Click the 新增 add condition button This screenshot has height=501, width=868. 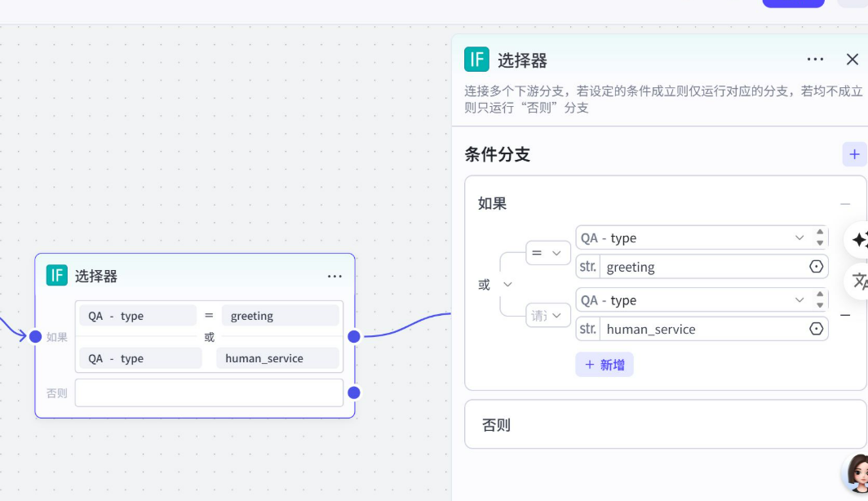[604, 365]
